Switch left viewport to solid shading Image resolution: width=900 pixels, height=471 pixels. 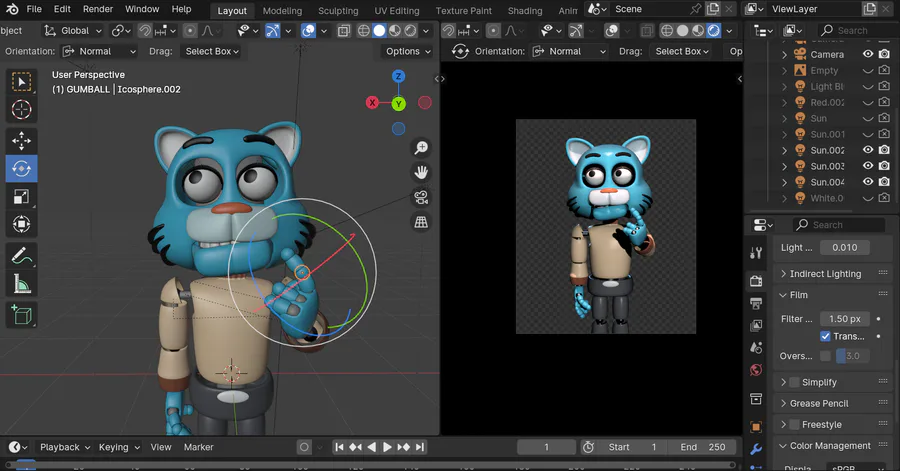379,30
